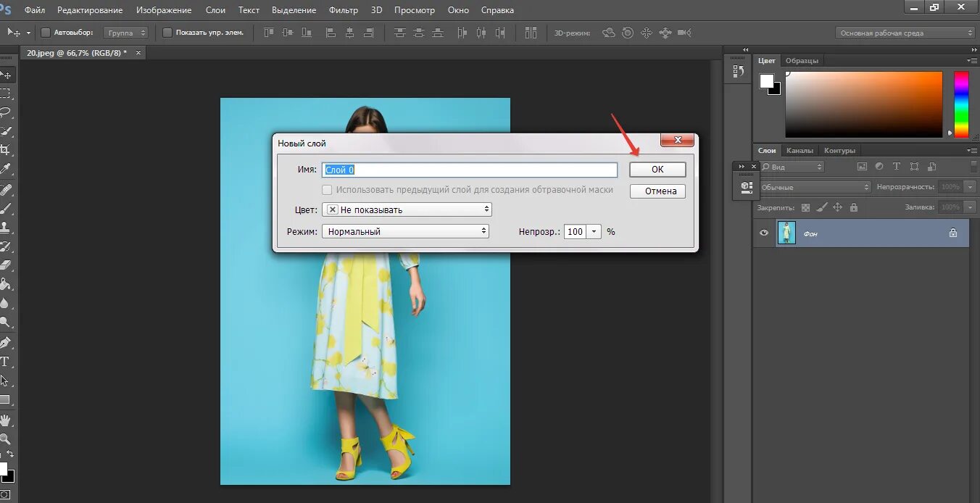Select the Eyedropper tool
980x503 pixels.
pyautogui.click(x=5, y=169)
